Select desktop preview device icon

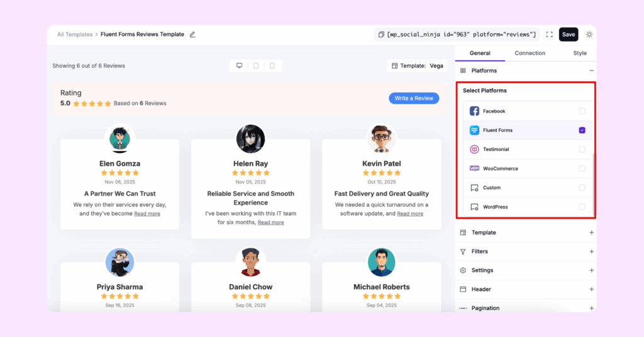tap(239, 65)
